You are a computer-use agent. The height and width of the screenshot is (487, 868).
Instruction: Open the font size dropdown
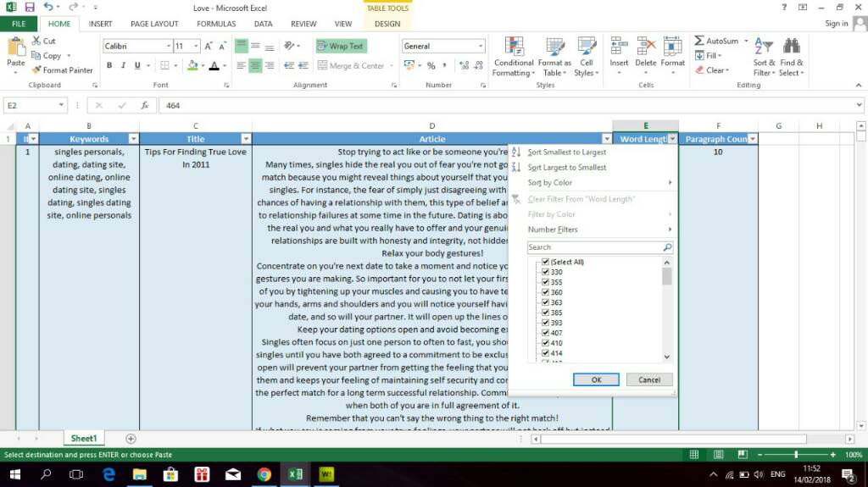click(196, 46)
